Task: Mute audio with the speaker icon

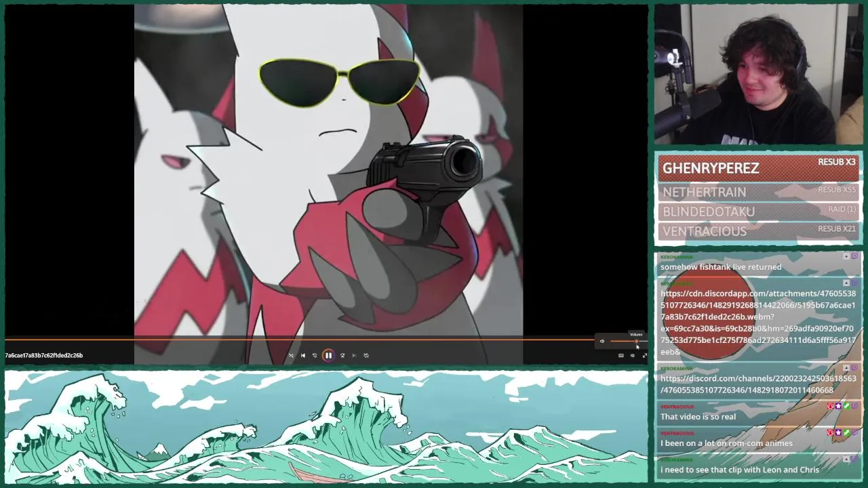Action: point(601,341)
